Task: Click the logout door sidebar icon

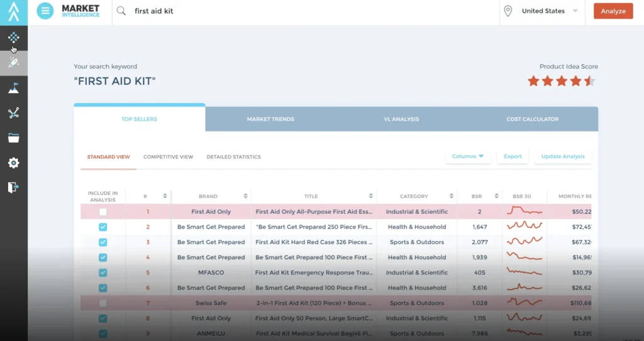Action: click(x=14, y=187)
